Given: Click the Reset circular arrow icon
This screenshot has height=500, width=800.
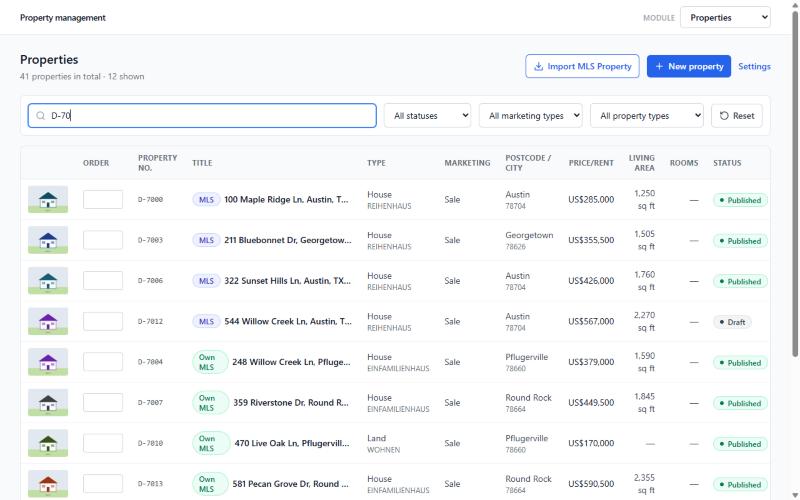Looking at the screenshot, I should (724, 116).
